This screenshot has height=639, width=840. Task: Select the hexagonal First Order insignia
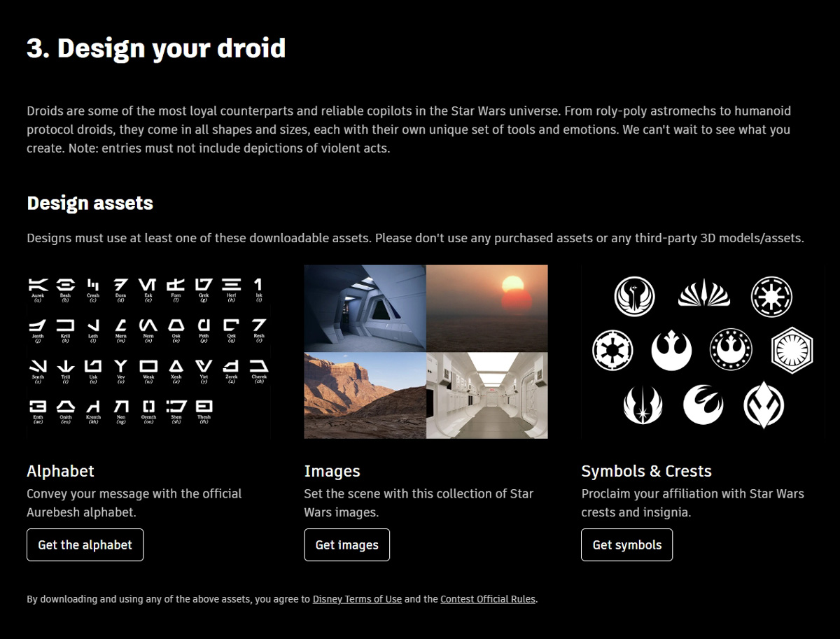coord(792,350)
